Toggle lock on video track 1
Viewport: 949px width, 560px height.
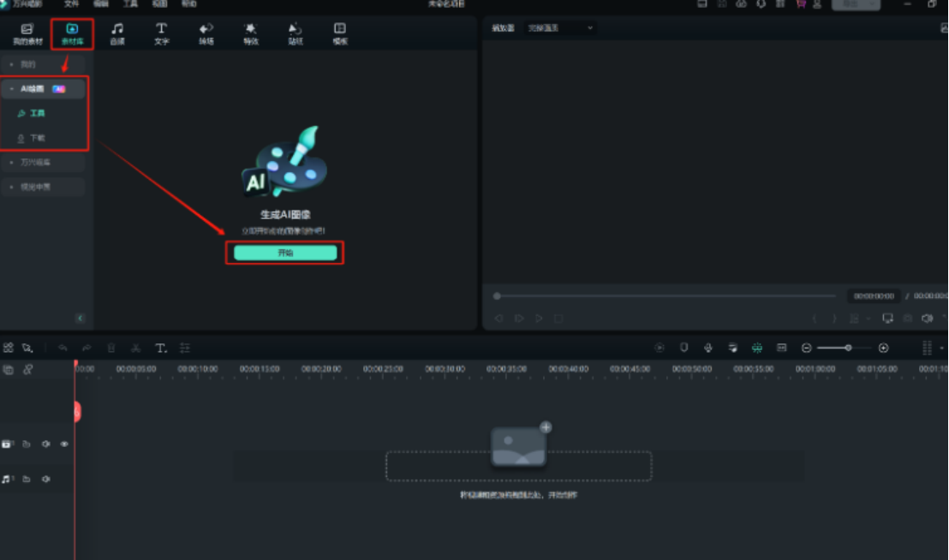click(x=27, y=444)
